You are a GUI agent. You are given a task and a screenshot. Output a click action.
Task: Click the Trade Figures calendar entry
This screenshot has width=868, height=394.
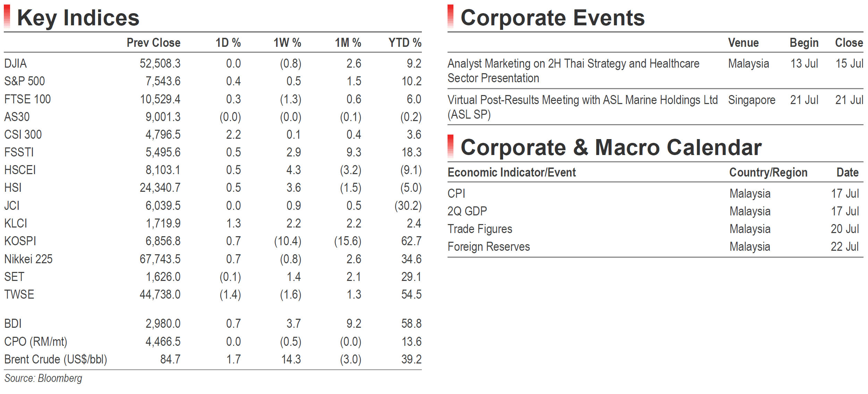point(479,229)
